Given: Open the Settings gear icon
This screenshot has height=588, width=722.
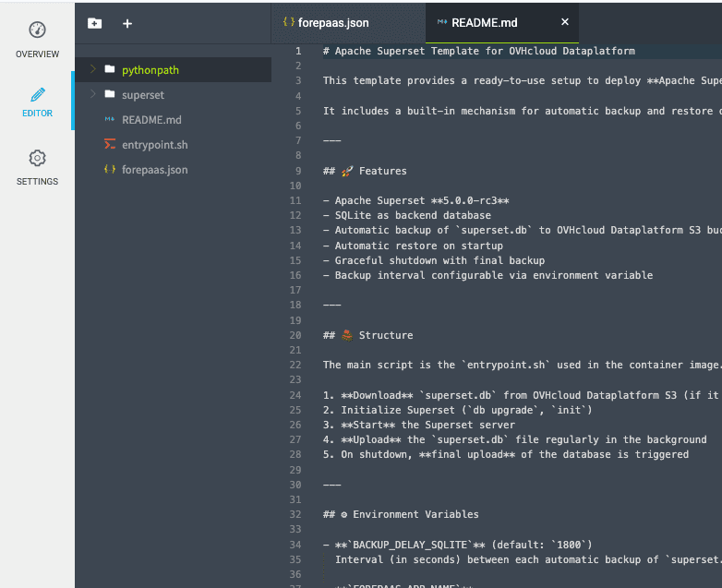Looking at the screenshot, I should coord(37,159).
